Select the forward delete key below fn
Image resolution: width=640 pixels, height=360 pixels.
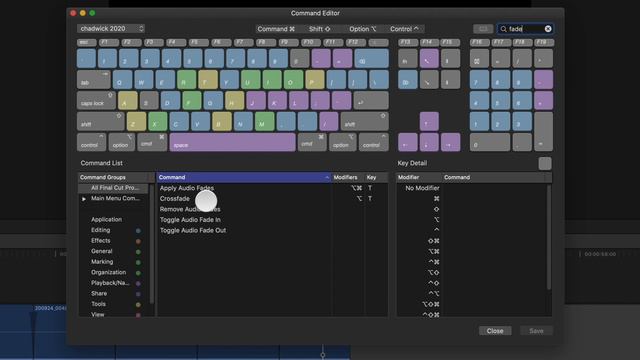point(408,79)
